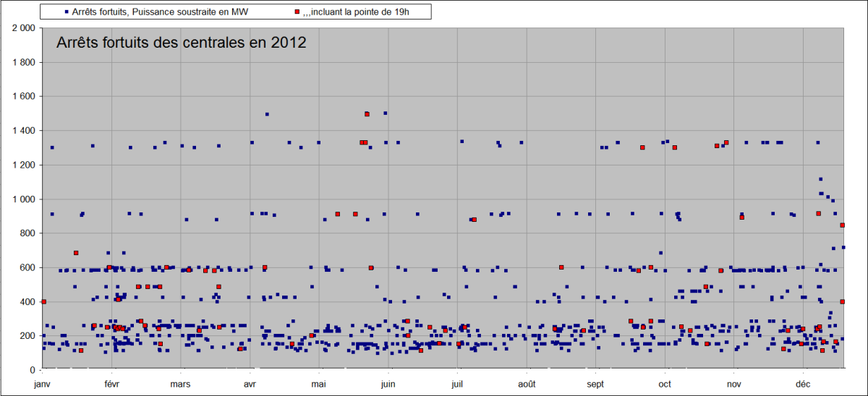
Task: Click the red legend marker for pointe de 19h
Action: [x=297, y=12]
